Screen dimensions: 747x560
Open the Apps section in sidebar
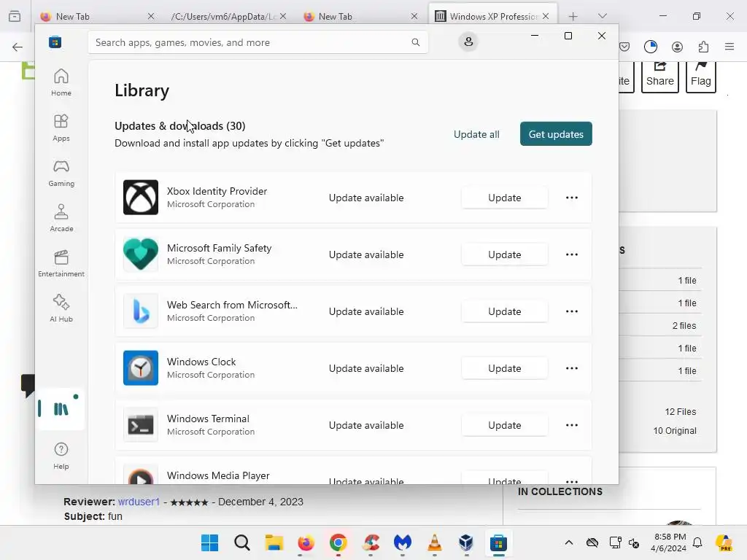(61, 127)
